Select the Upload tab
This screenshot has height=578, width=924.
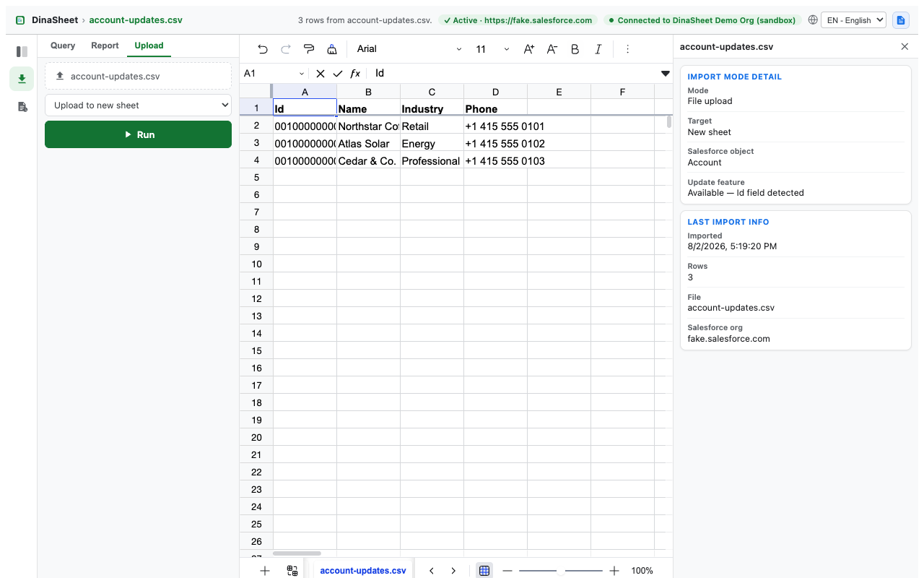[149, 46]
